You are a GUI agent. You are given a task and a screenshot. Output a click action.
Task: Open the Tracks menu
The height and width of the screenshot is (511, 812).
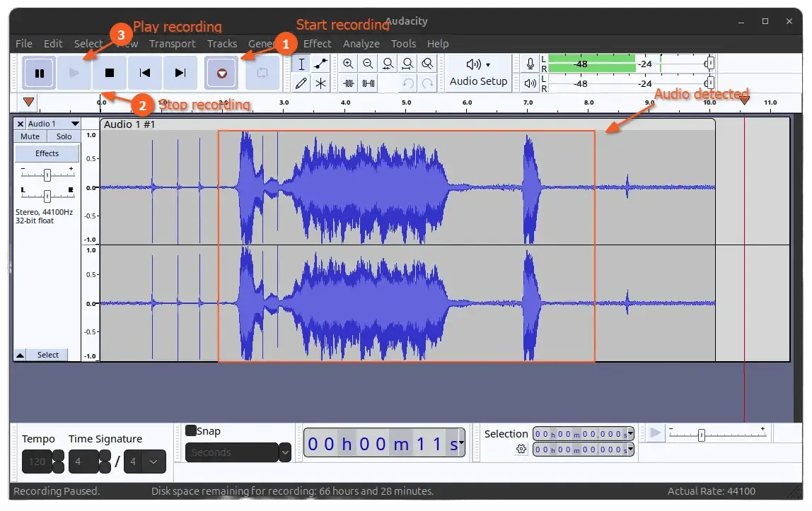(222, 43)
